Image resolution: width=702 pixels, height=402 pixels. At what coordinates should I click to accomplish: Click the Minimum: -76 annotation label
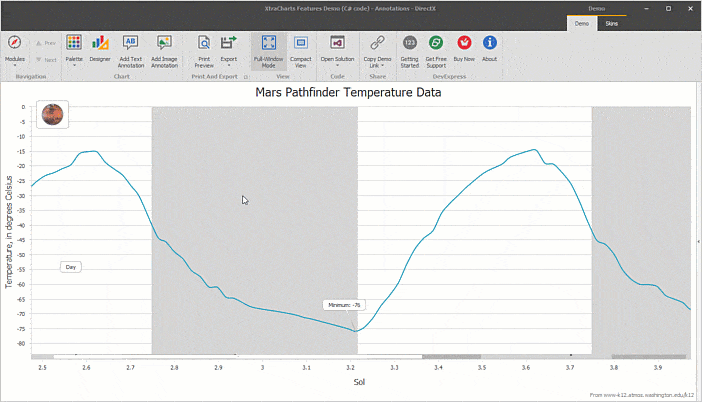(344, 304)
